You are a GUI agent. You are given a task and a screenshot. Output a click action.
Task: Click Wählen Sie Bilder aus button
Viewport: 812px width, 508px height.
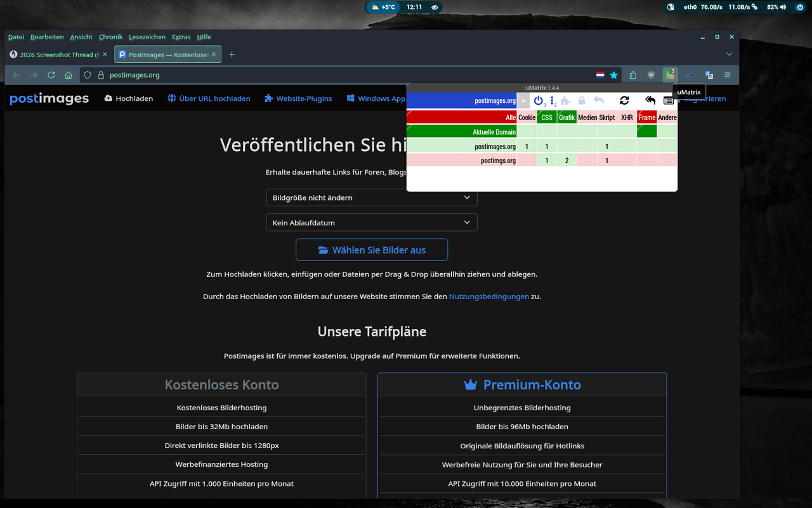click(x=372, y=250)
